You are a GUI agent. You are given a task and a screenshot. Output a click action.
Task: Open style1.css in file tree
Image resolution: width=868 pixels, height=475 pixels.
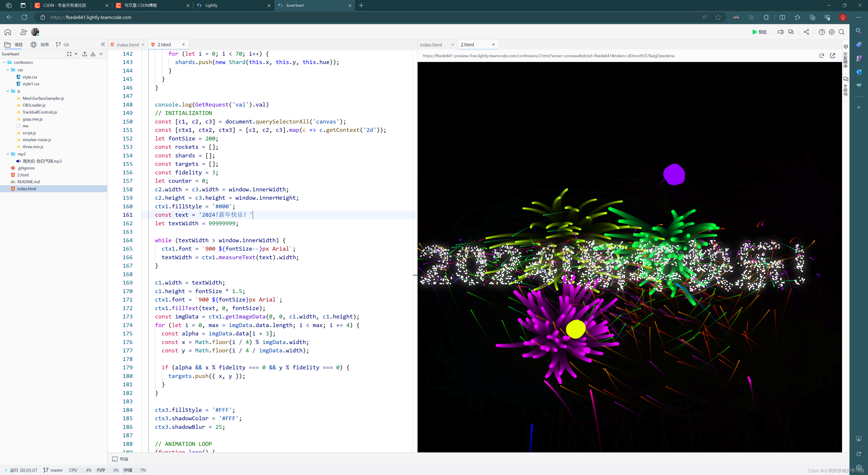tap(31, 84)
